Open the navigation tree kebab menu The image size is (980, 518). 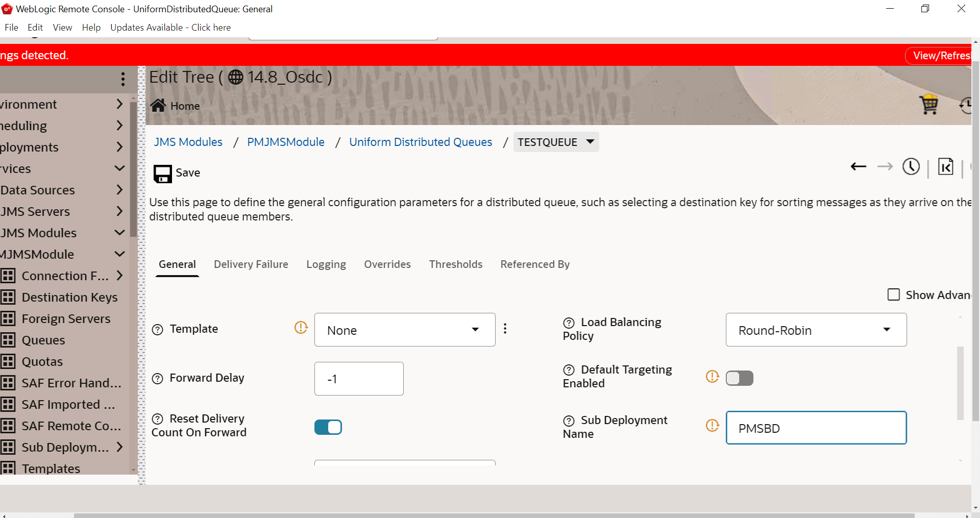tap(123, 79)
